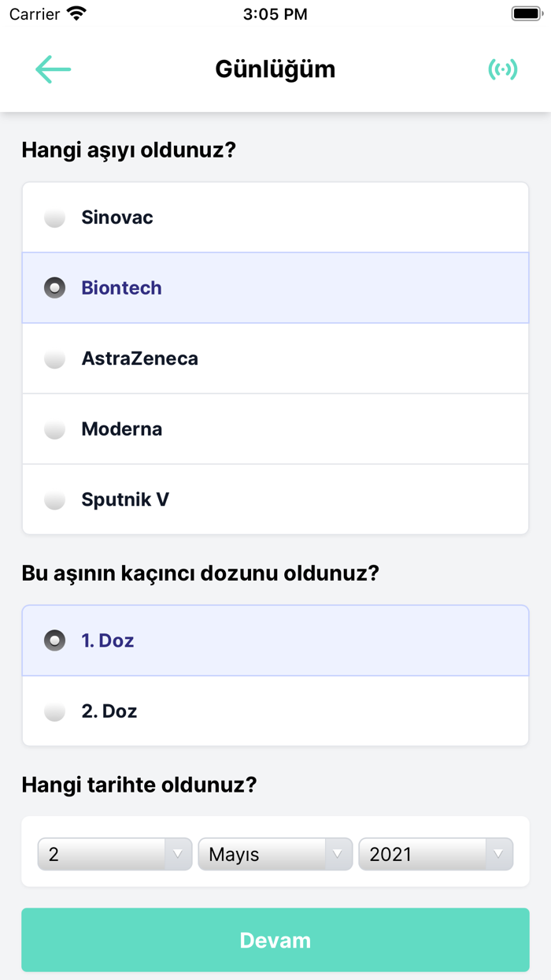Choose the Moderna vaccine option
The image size is (551, 980).
click(121, 429)
